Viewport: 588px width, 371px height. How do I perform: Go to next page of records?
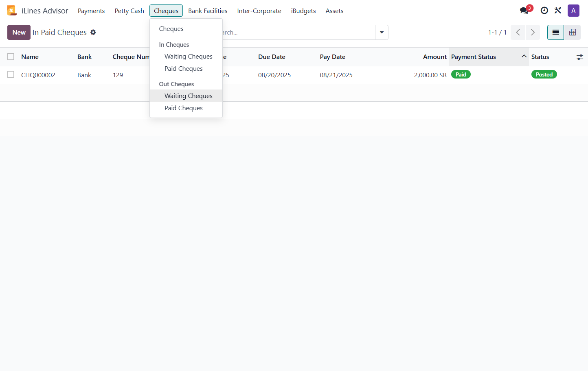click(x=533, y=33)
